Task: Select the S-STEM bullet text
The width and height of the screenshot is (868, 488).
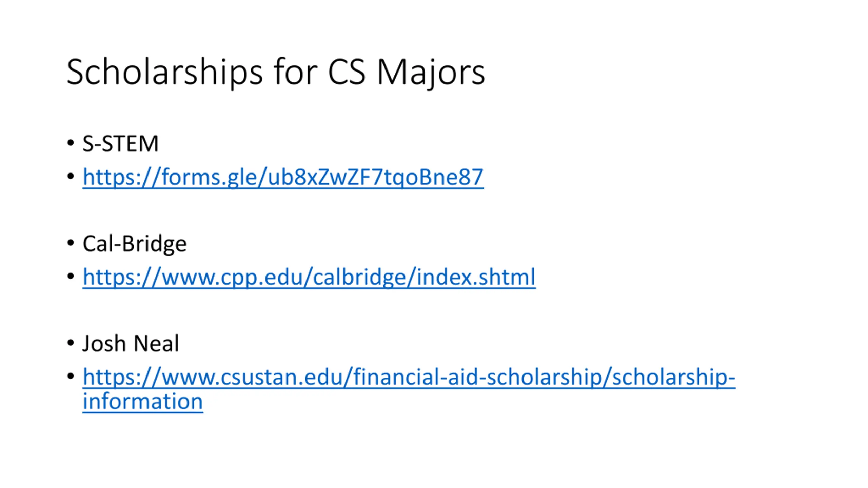Action: pos(120,143)
